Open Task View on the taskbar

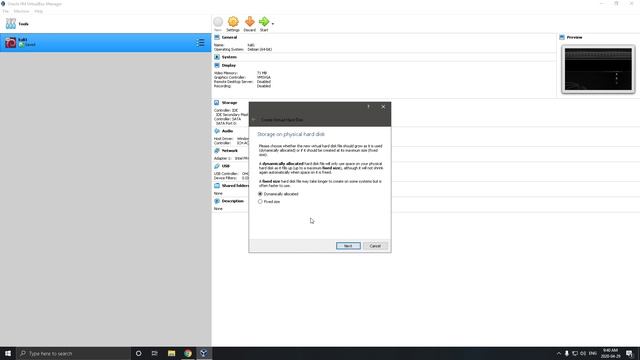[x=154, y=353]
